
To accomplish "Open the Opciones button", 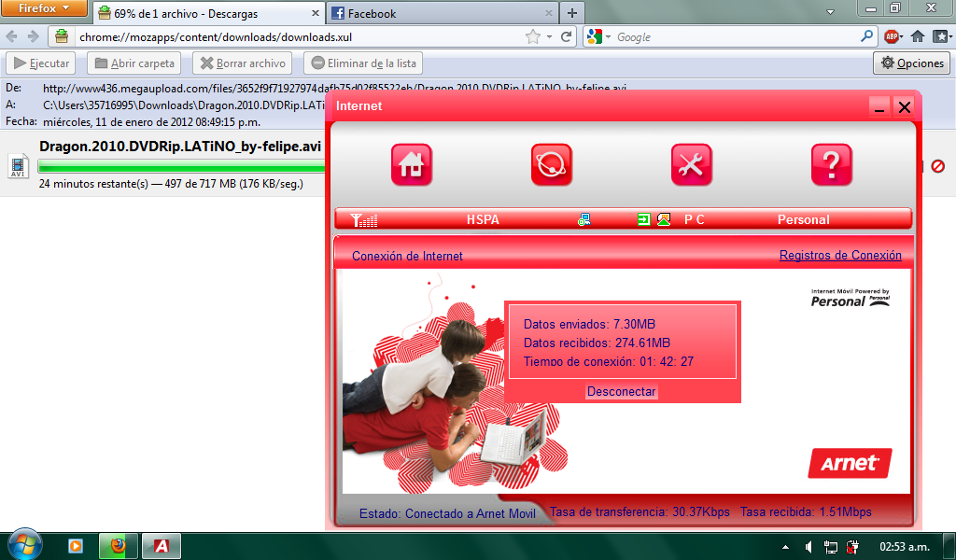I will (x=912, y=63).
